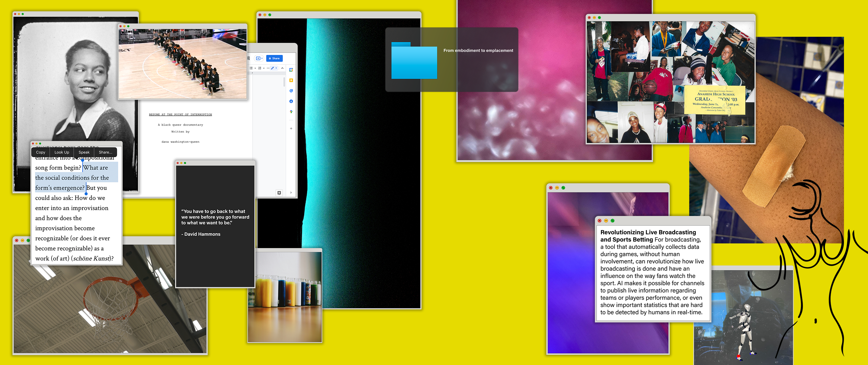Toggle the numbered list icon
868x365 pixels.
click(260, 68)
